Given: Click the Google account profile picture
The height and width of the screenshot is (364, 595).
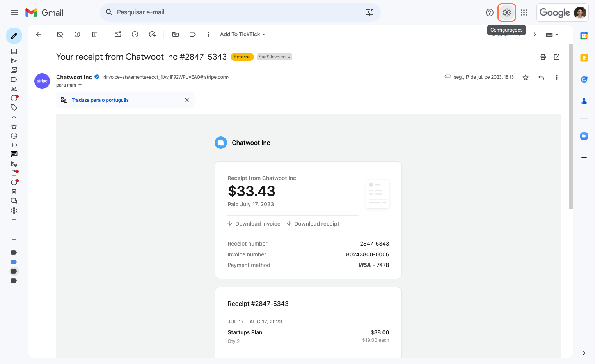Looking at the screenshot, I should click(x=580, y=12).
